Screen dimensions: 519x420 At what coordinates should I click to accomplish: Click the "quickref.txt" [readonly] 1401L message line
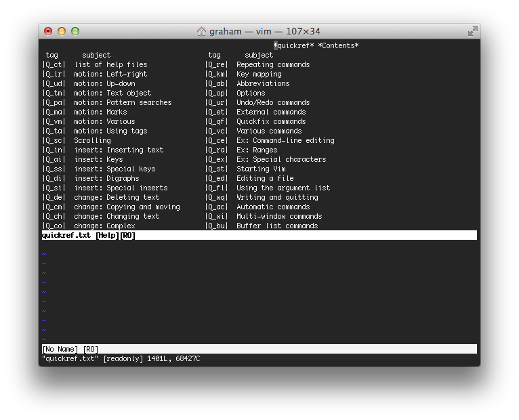pos(121,359)
